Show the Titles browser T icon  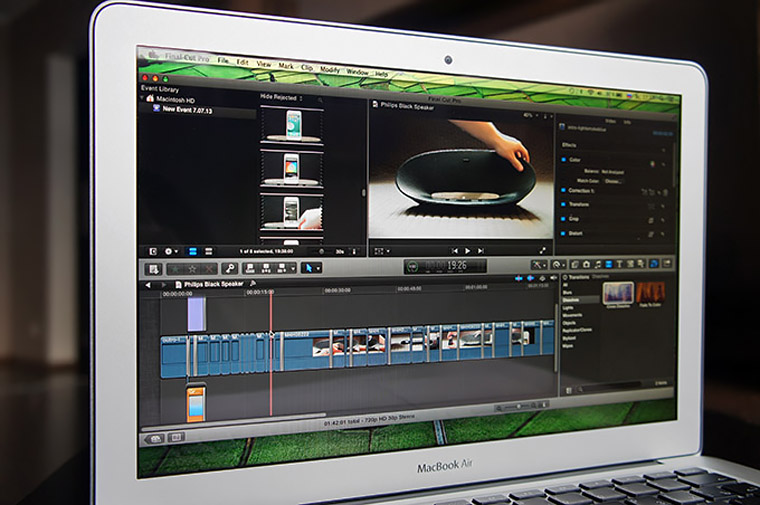pos(619,264)
